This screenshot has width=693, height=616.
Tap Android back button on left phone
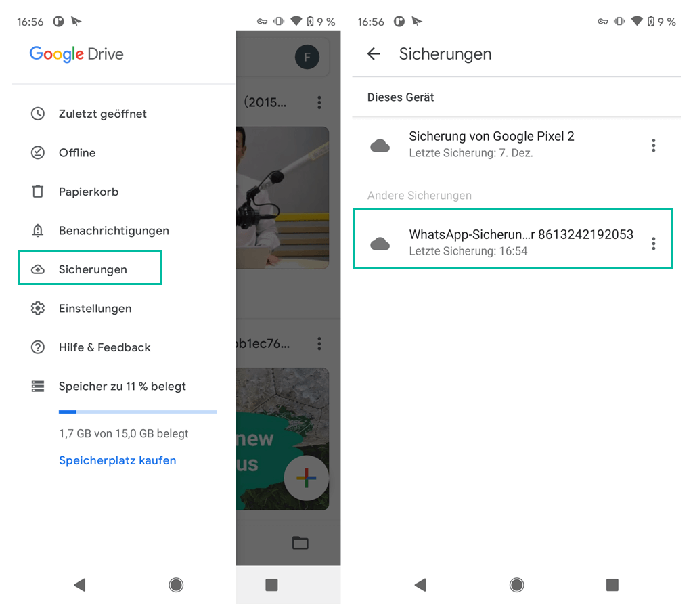point(80,585)
